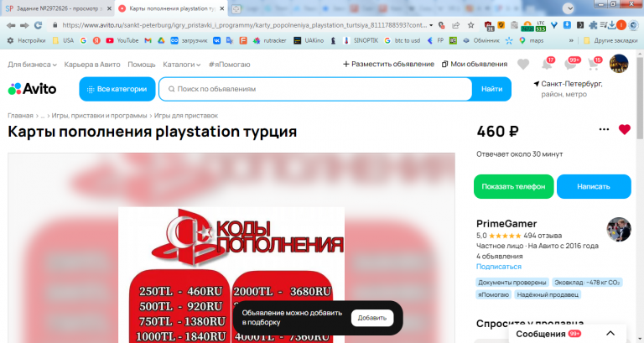The height and width of the screenshot is (343, 644).
Task: Open the PrimeGamer seller name
Action: pos(506,223)
